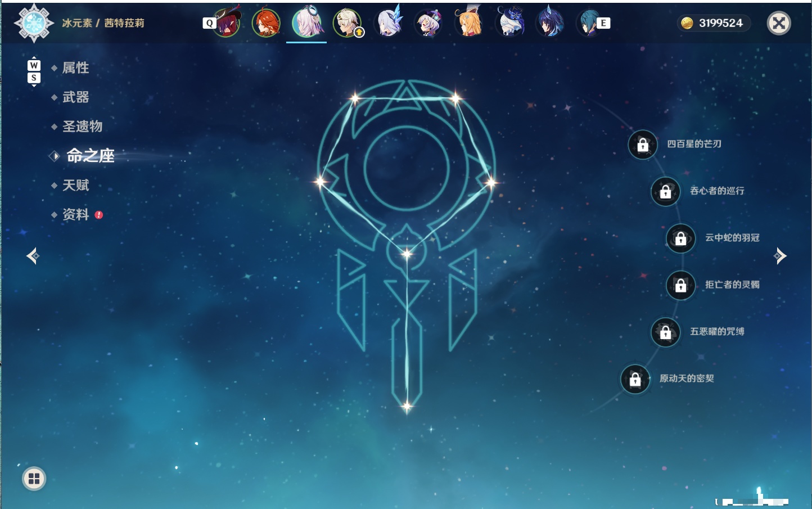Open the lock for 四百星的芒刃

coord(643,145)
